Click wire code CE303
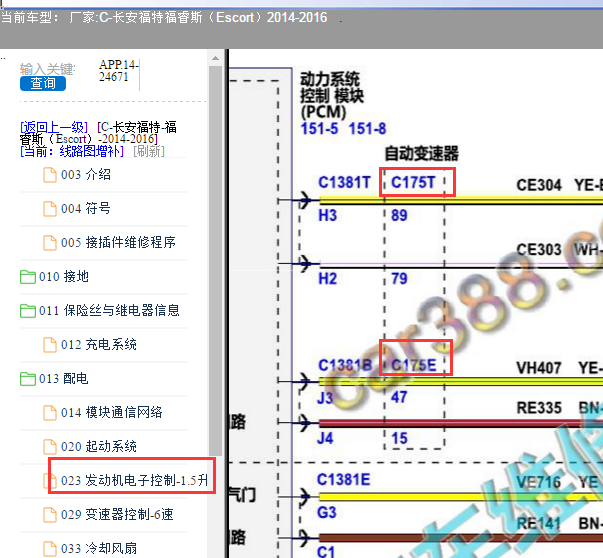This screenshot has height=558, width=603. pos(539,250)
